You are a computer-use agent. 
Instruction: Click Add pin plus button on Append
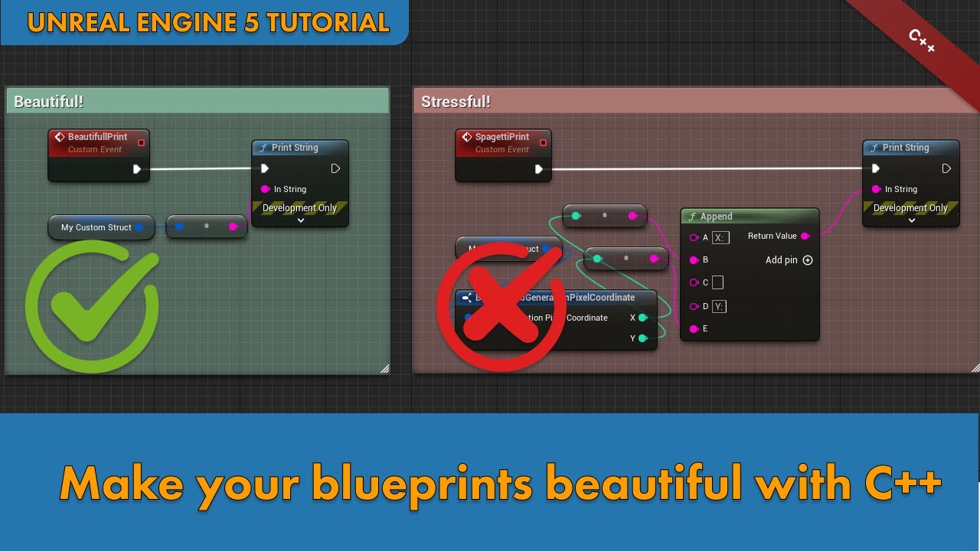click(x=807, y=260)
